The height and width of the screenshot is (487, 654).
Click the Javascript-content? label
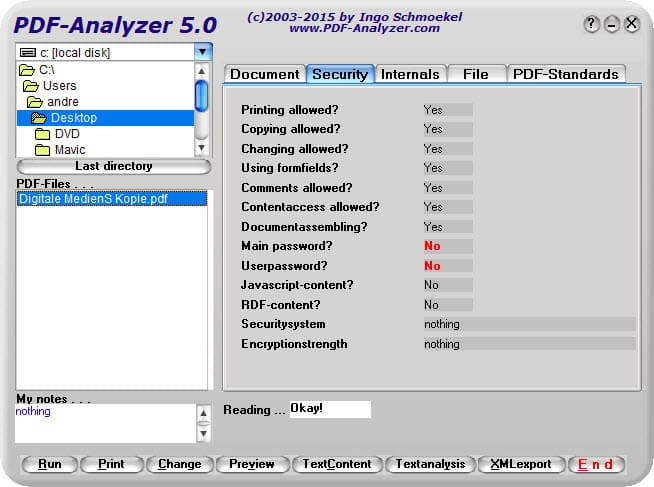pyautogui.click(x=297, y=285)
